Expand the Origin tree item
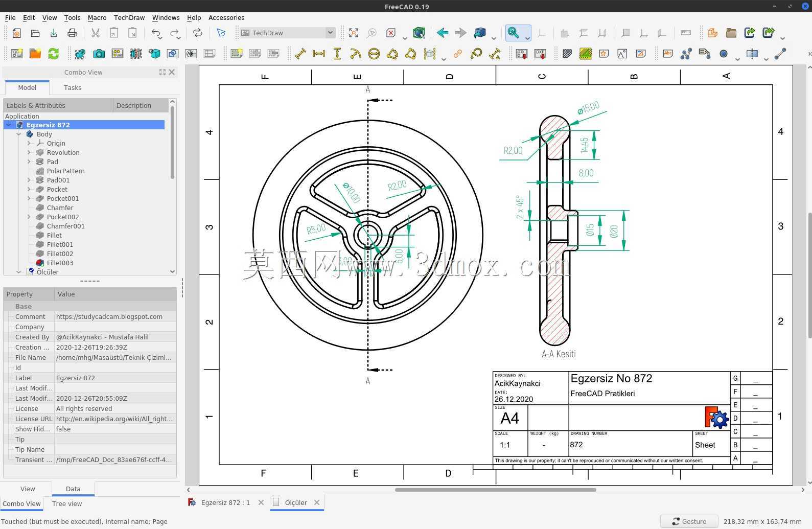 click(x=29, y=144)
